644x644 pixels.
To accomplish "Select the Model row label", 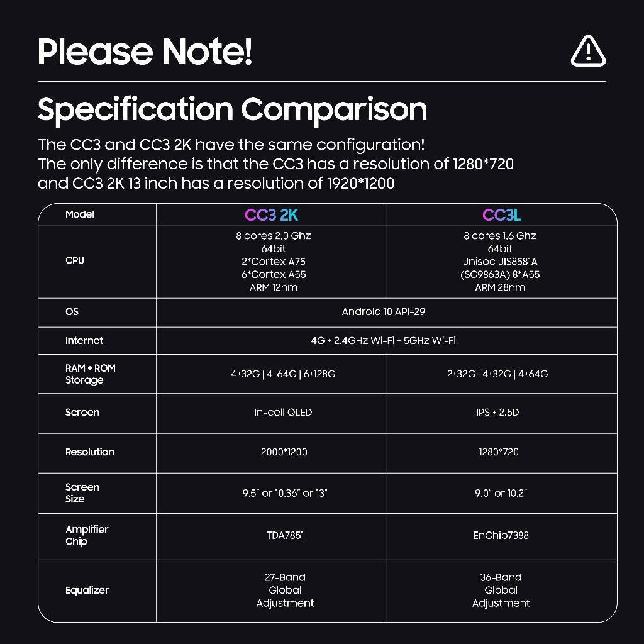I will pos(80,214).
